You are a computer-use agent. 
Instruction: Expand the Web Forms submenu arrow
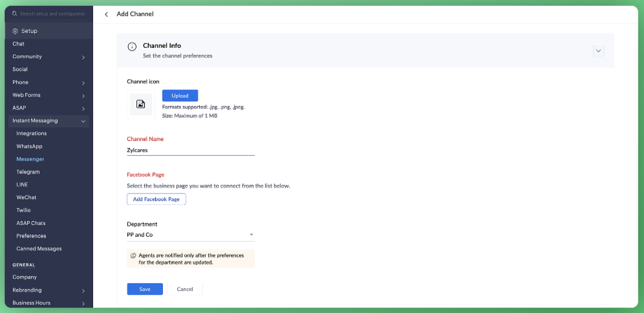coord(83,96)
